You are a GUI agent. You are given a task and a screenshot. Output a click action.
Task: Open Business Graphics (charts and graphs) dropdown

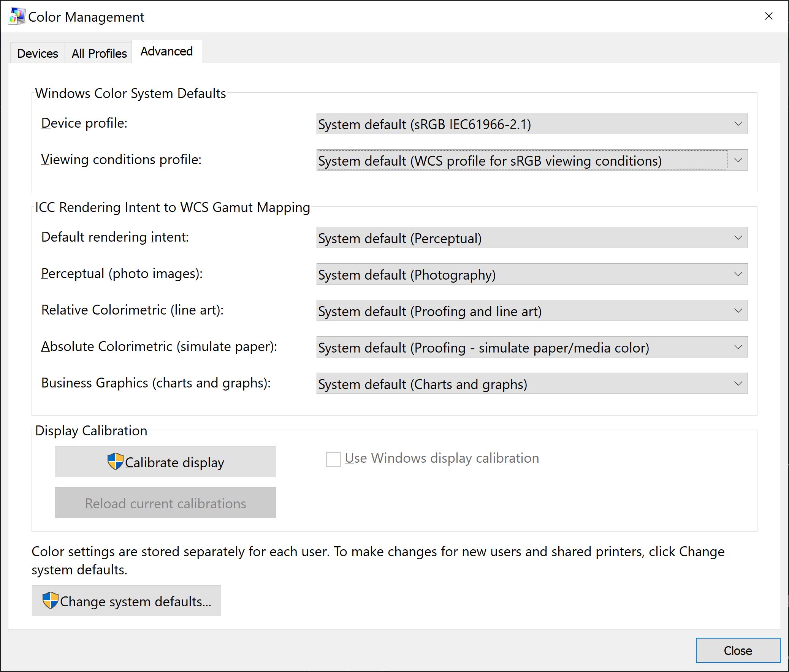pos(532,384)
